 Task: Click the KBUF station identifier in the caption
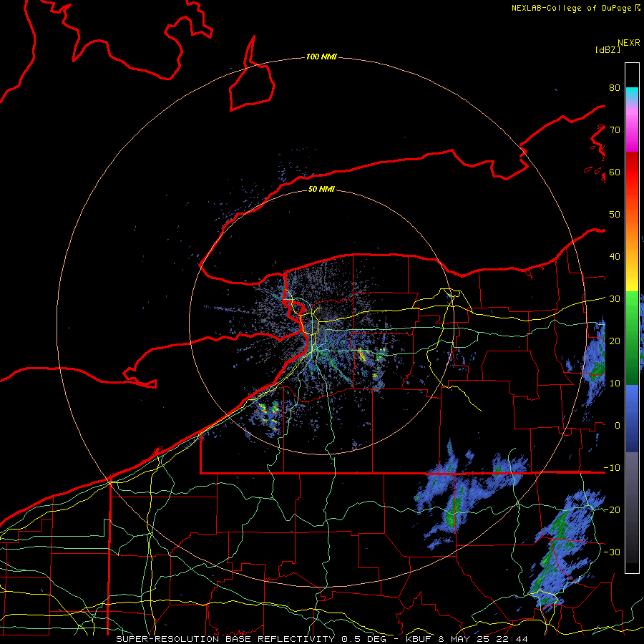419,639
